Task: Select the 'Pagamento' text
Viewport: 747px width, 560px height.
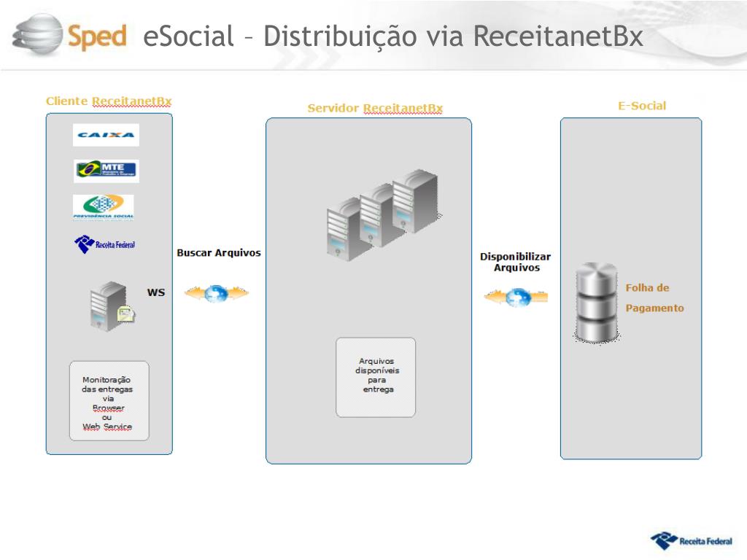Action: click(x=654, y=308)
